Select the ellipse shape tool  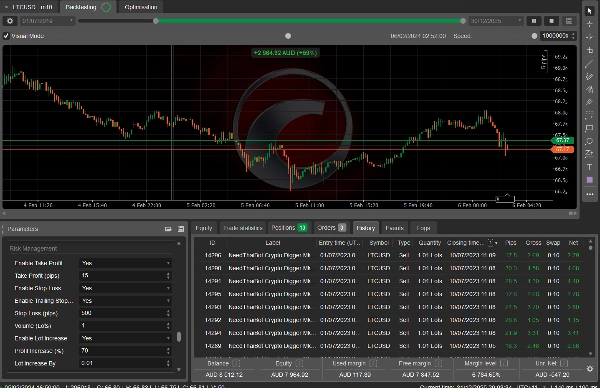(x=589, y=141)
